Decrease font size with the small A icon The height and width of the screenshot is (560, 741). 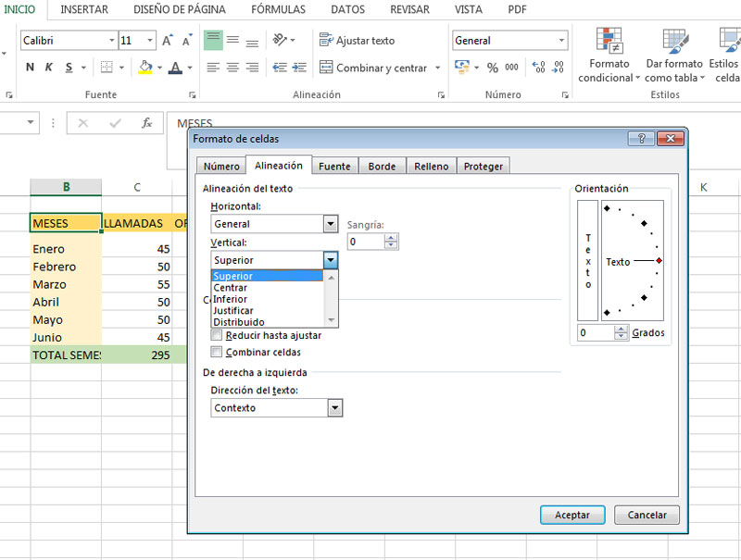click(x=187, y=41)
